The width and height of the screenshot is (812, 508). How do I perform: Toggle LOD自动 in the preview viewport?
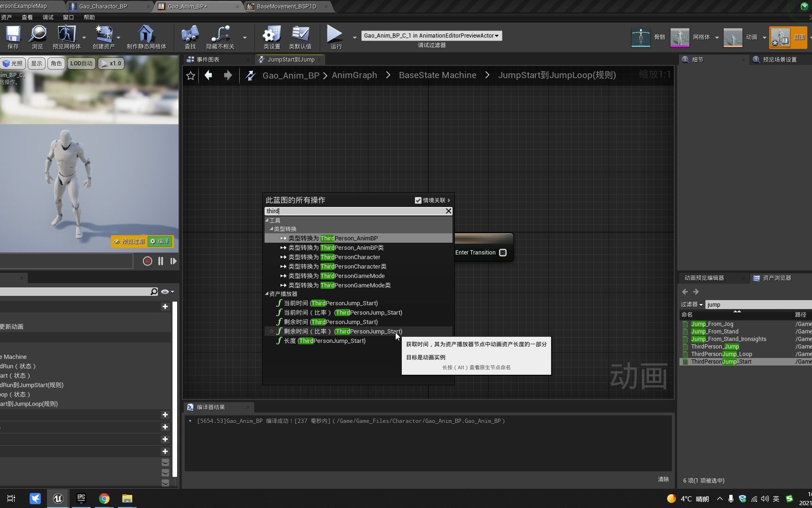(81, 63)
